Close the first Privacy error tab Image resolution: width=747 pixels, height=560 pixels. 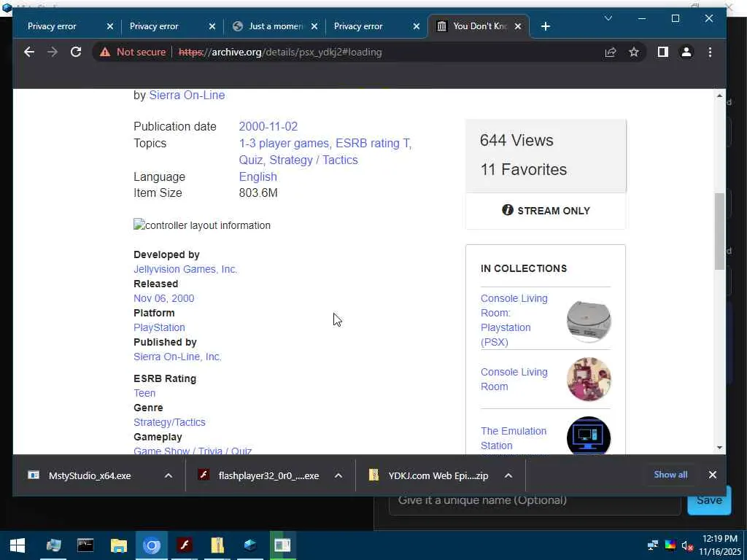(x=110, y=26)
